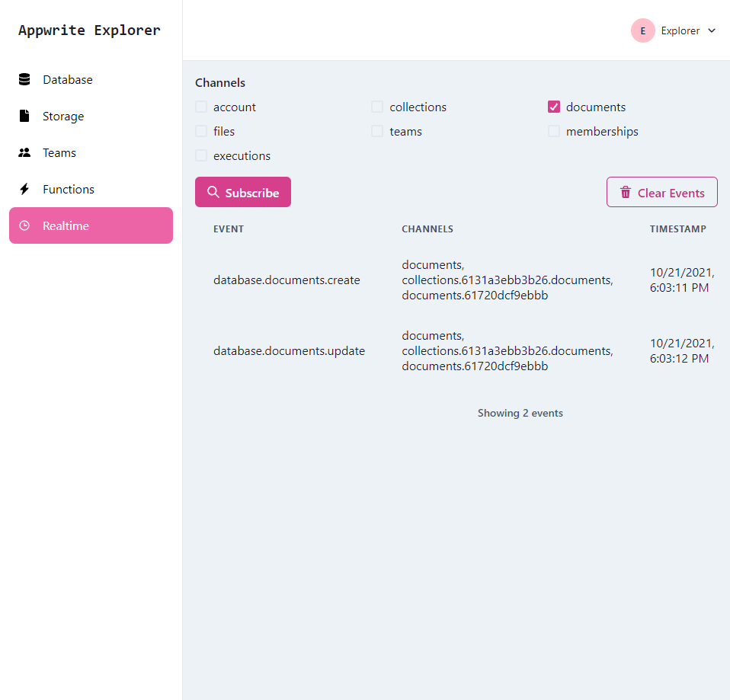
Task: Enable the collections channel checkbox
Action: [x=377, y=107]
